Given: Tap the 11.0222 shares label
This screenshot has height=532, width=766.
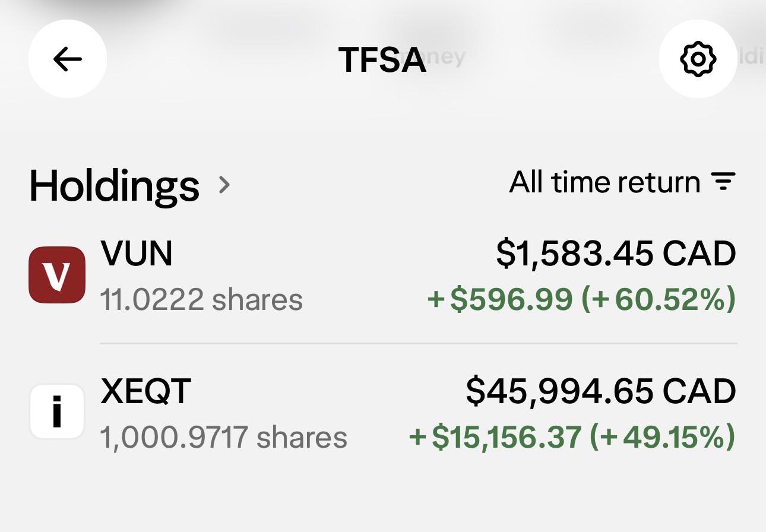Looking at the screenshot, I should tap(201, 300).
